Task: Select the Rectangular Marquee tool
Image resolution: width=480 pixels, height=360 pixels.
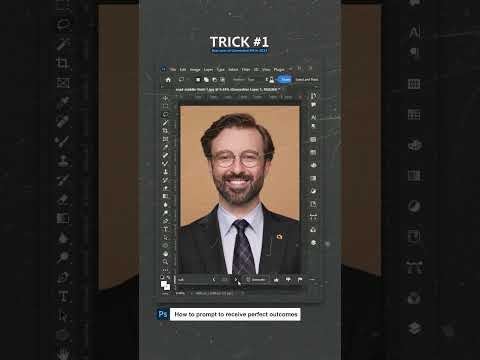Action: 165,106
